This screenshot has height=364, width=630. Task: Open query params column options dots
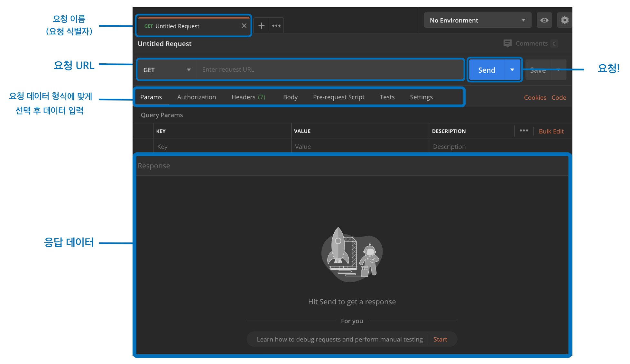[x=523, y=131]
